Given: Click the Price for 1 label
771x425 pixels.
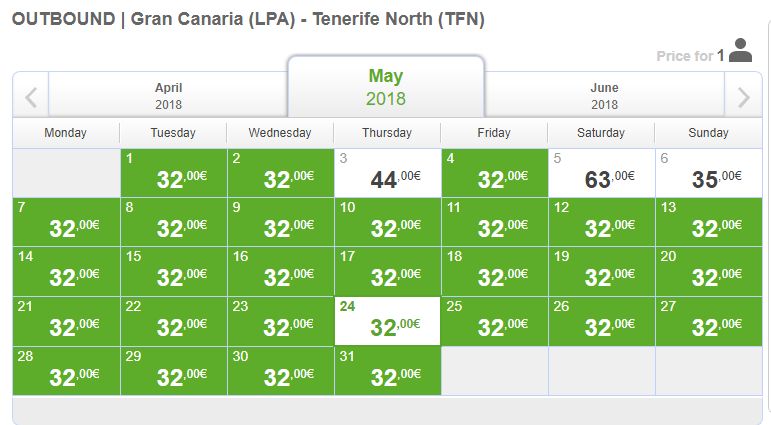Looking at the screenshot, I should pos(690,56).
